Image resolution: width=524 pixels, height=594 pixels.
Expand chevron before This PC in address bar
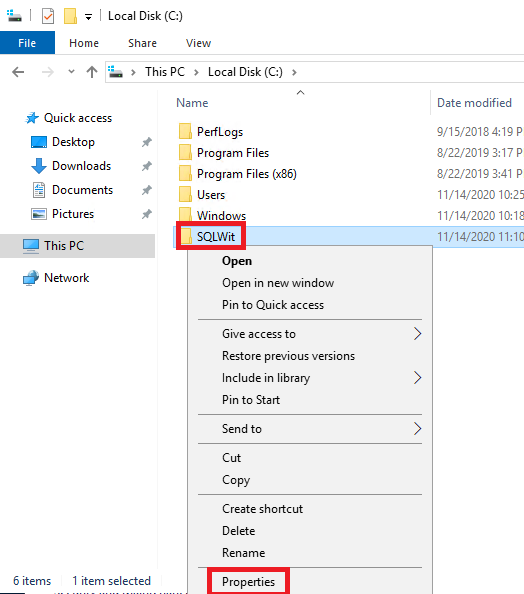[x=133, y=72]
